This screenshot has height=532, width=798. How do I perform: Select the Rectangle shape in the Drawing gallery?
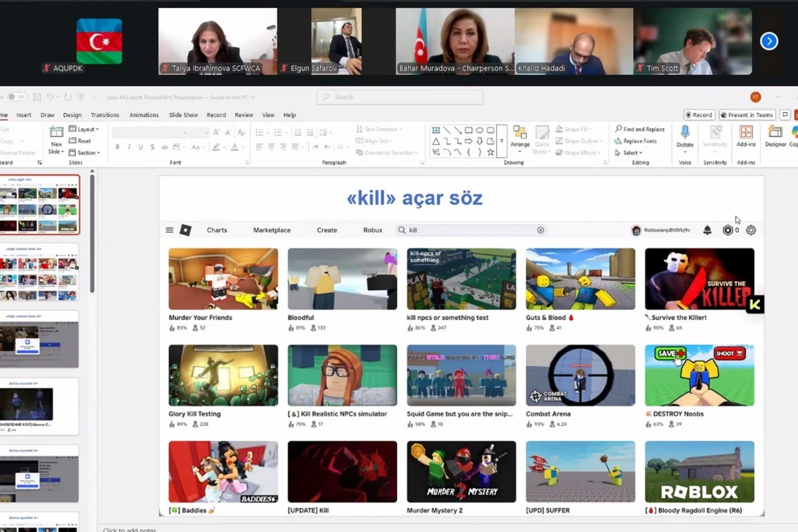click(x=469, y=131)
